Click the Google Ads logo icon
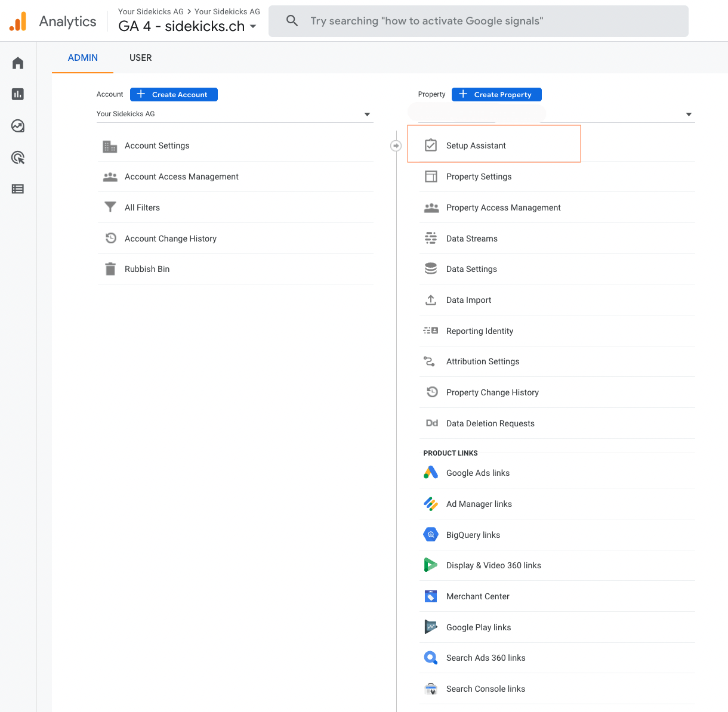This screenshot has width=728, height=712. pyautogui.click(x=431, y=473)
